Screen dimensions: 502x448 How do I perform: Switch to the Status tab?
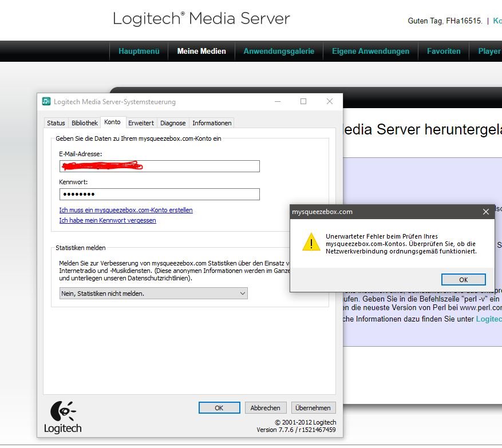point(56,123)
